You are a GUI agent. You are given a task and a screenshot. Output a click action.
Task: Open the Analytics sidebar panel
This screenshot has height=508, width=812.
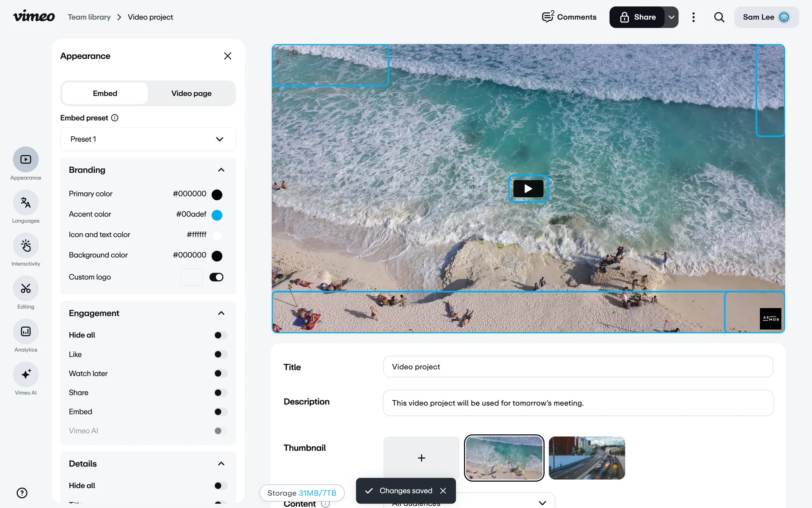(26, 332)
